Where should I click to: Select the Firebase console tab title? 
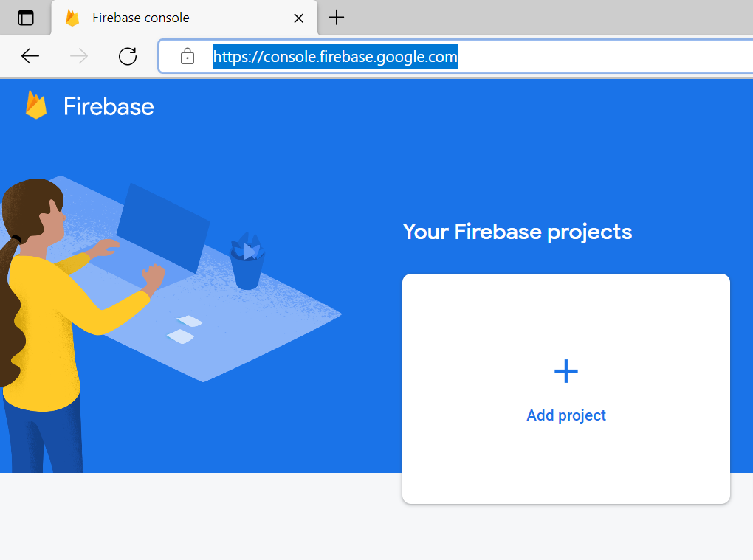[140, 18]
